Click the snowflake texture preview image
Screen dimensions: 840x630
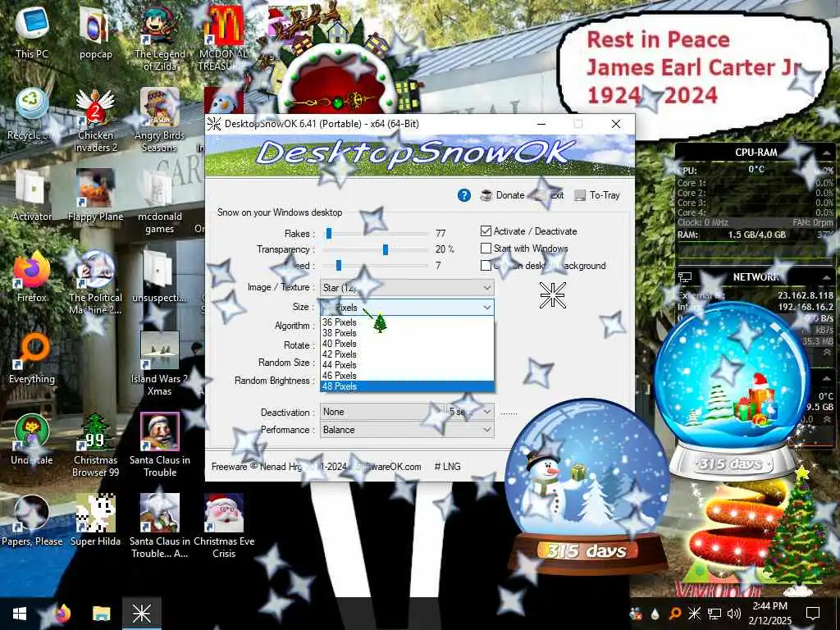point(552,294)
